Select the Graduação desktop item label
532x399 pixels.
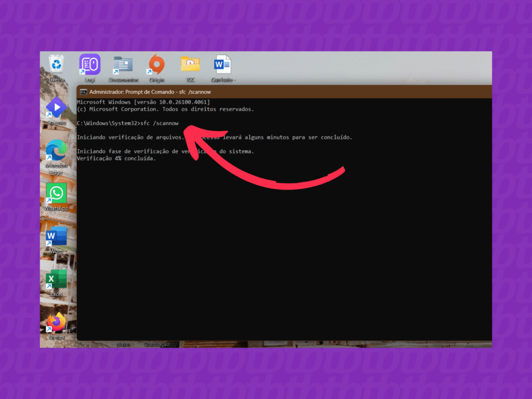pyautogui.click(x=157, y=344)
